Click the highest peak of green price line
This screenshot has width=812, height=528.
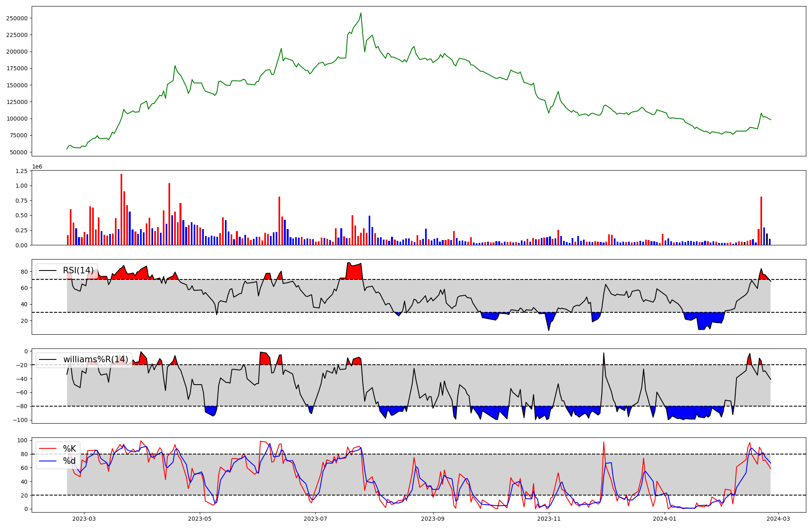361,13
